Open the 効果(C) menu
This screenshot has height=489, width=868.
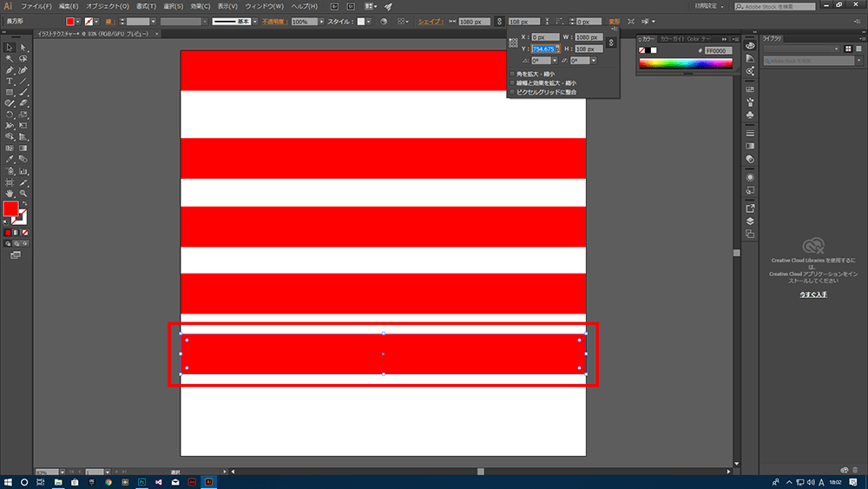click(201, 7)
